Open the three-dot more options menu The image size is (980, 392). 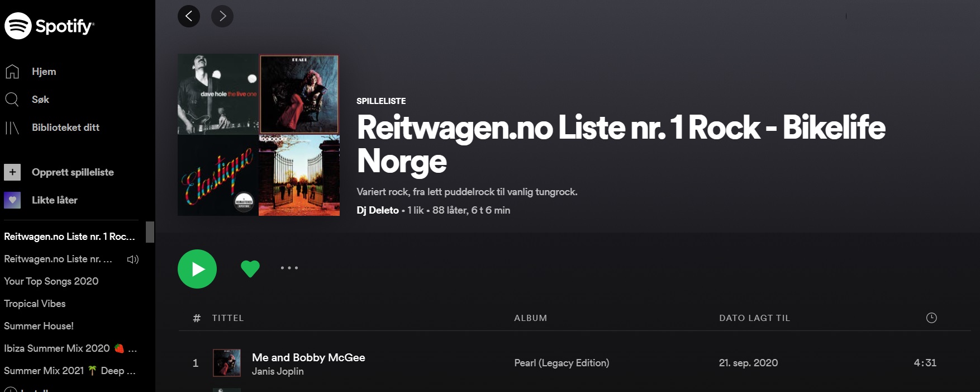(289, 268)
